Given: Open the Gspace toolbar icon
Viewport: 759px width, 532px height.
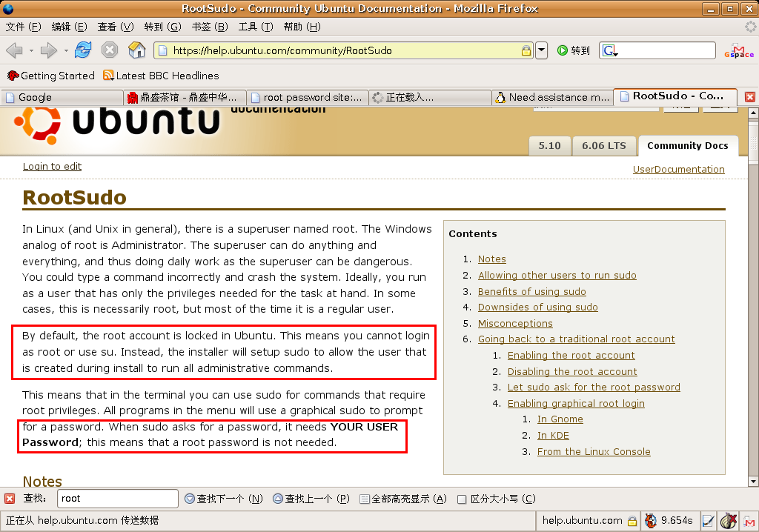Looking at the screenshot, I should [x=739, y=51].
